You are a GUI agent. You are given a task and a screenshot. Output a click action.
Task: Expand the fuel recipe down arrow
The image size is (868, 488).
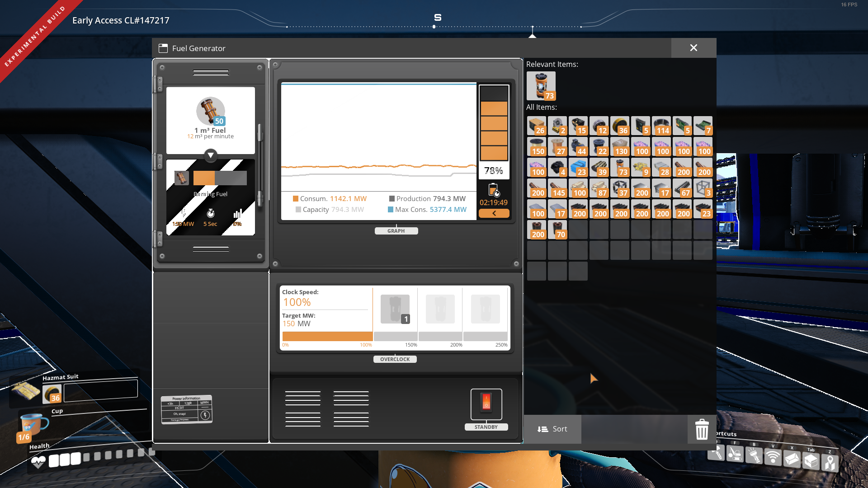point(211,155)
